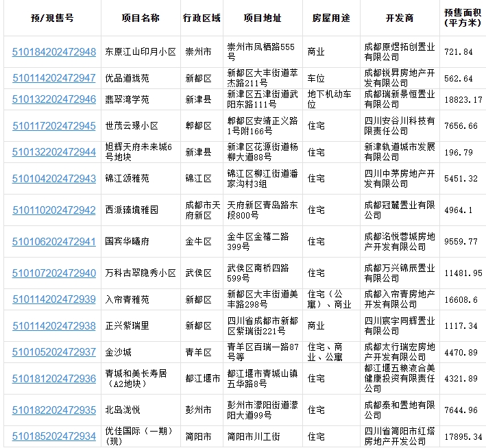Select project name 东原江山印月小区
The height and width of the screenshot is (448, 486).
tap(141, 52)
